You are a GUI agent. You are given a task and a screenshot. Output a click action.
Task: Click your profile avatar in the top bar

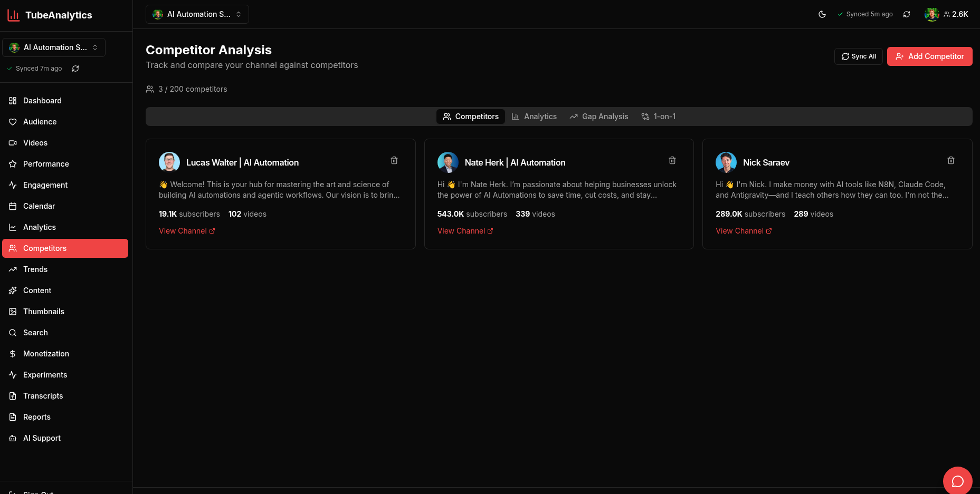[x=932, y=14]
